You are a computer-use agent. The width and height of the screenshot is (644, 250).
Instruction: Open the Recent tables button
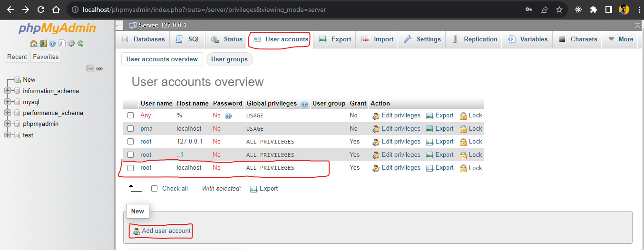click(x=17, y=57)
